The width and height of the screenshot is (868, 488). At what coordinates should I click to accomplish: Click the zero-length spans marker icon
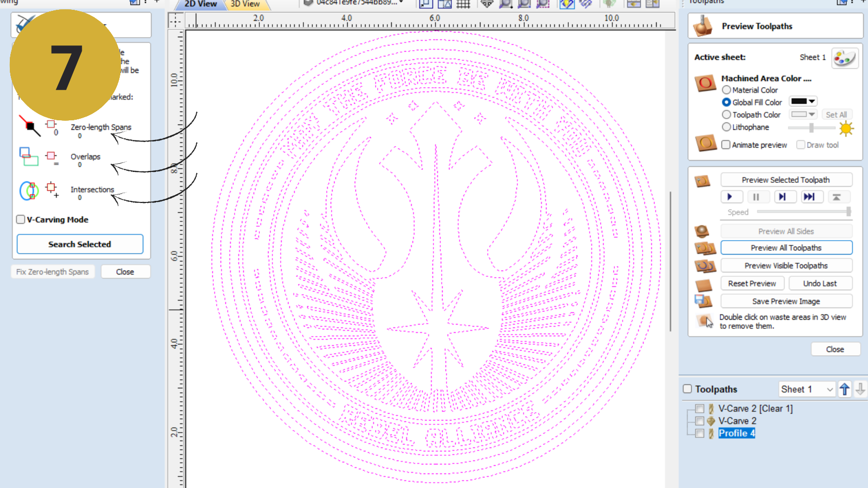[29, 125]
